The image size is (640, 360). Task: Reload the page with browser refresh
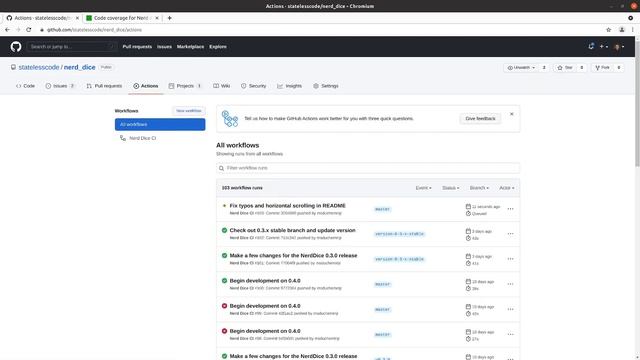[x=29, y=30]
